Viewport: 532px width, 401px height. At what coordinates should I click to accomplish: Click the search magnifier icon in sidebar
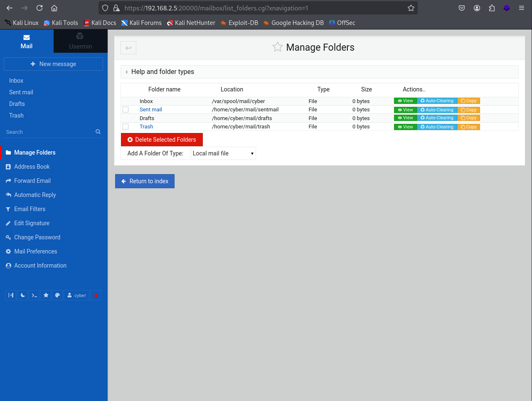[x=98, y=132]
